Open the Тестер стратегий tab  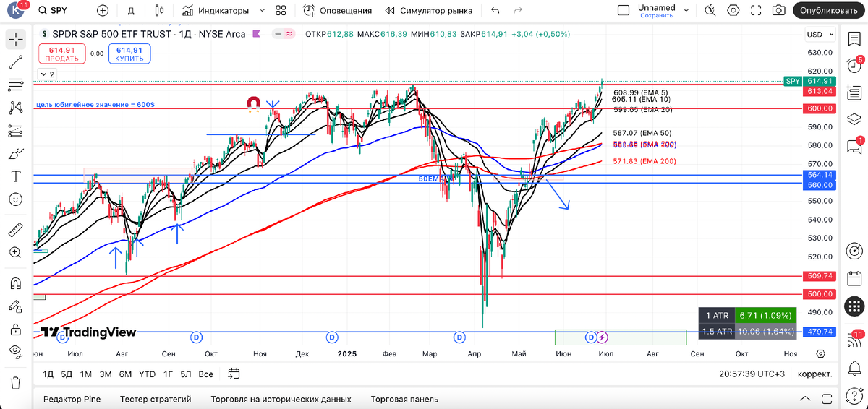coord(156,399)
